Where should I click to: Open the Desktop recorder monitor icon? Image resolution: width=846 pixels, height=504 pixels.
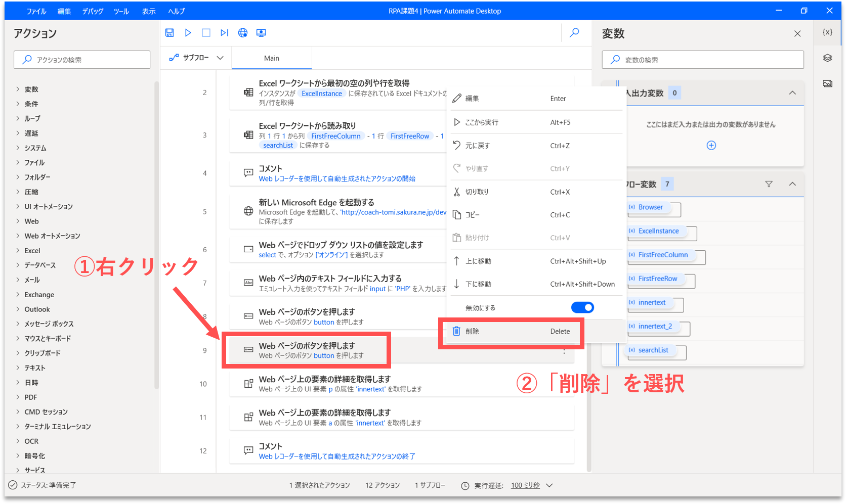[261, 33]
